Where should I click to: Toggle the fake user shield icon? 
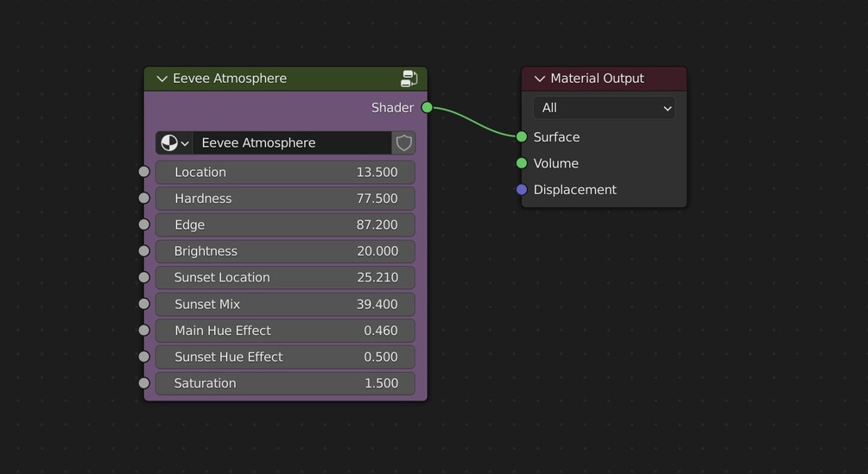(403, 142)
